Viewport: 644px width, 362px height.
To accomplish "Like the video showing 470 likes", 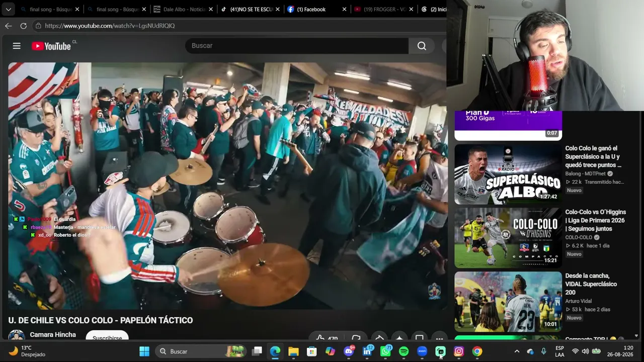I will click(x=326, y=338).
